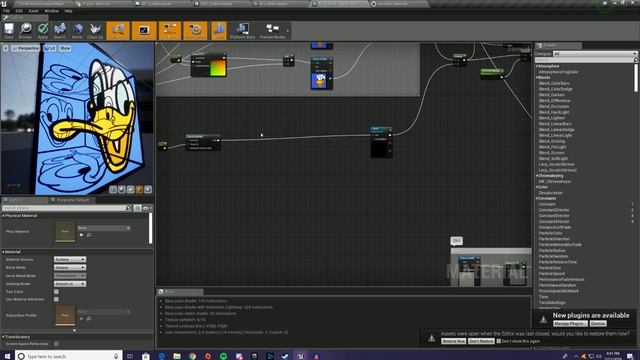This screenshot has width=640, height=360.
Task: Open the Material Domain dropdown
Action: tap(70, 260)
